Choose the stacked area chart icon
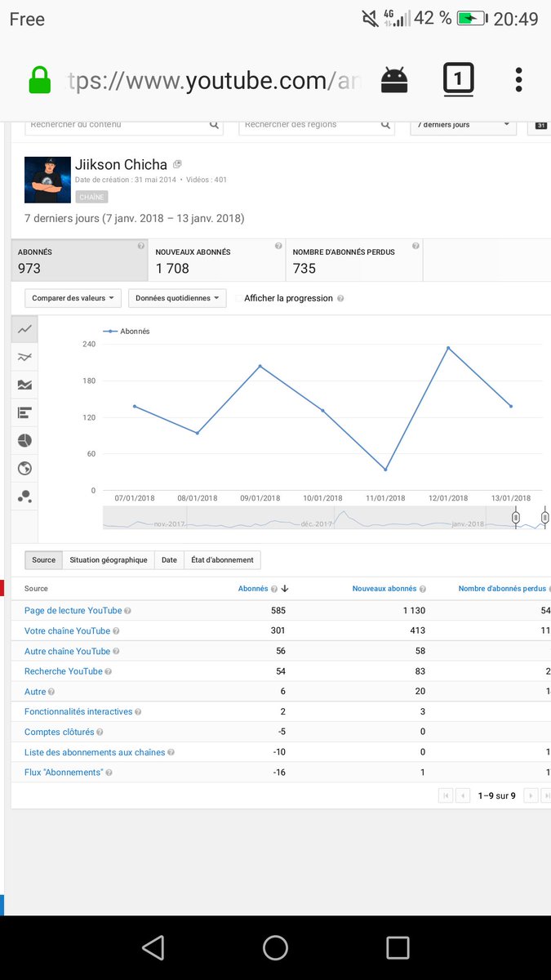 pyautogui.click(x=24, y=385)
